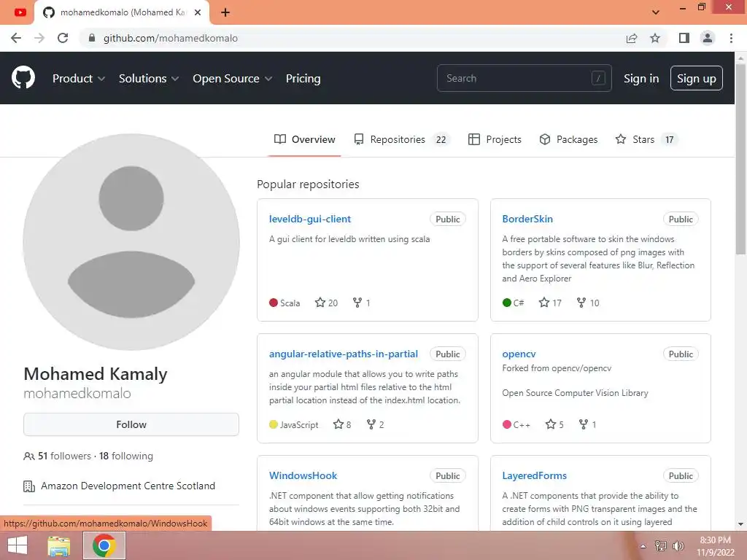Open Chrome three-dot menu

(x=731, y=38)
